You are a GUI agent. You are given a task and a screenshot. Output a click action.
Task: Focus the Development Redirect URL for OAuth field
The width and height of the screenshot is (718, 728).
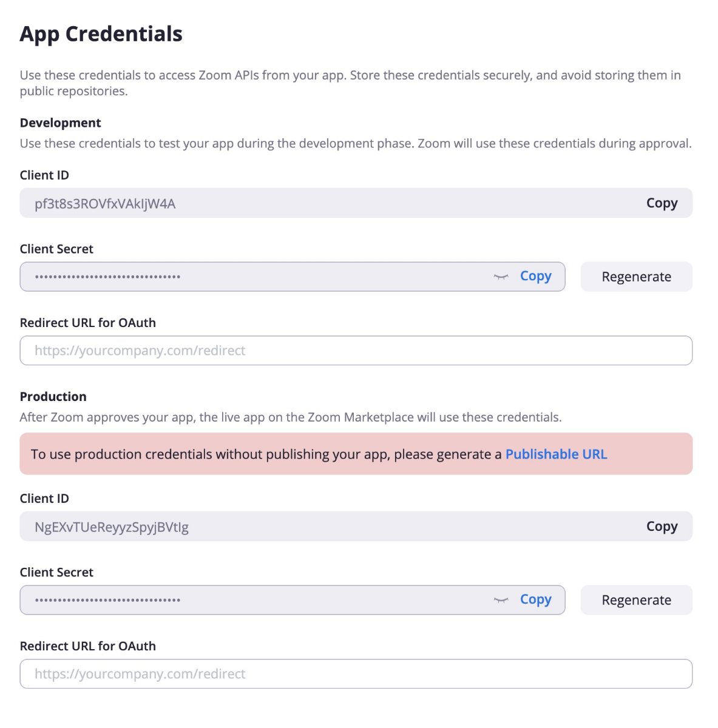(356, 351)
